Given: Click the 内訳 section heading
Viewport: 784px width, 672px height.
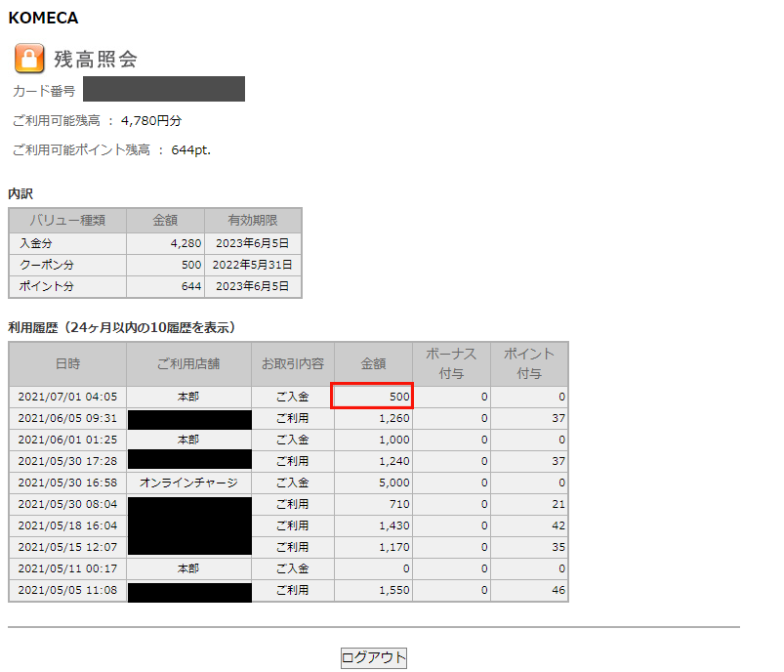Looking at the screenshot, I should pyautogui.click(x=21, y=194).
